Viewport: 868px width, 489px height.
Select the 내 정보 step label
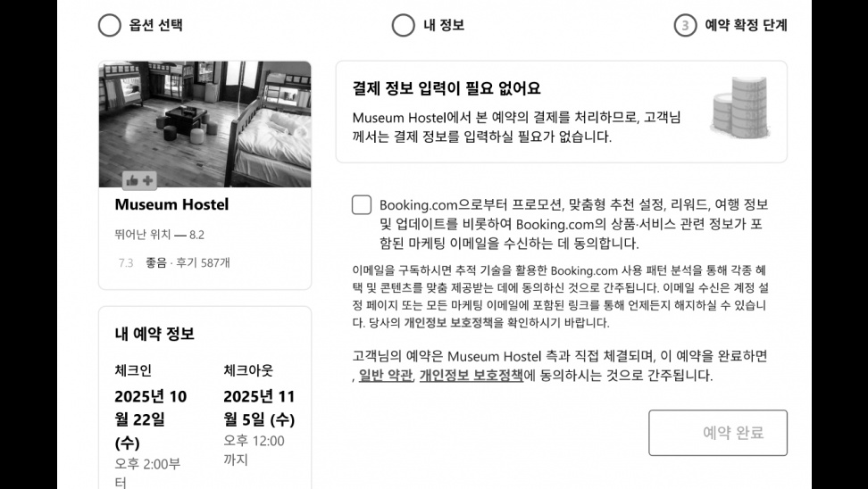coord(444,26)
